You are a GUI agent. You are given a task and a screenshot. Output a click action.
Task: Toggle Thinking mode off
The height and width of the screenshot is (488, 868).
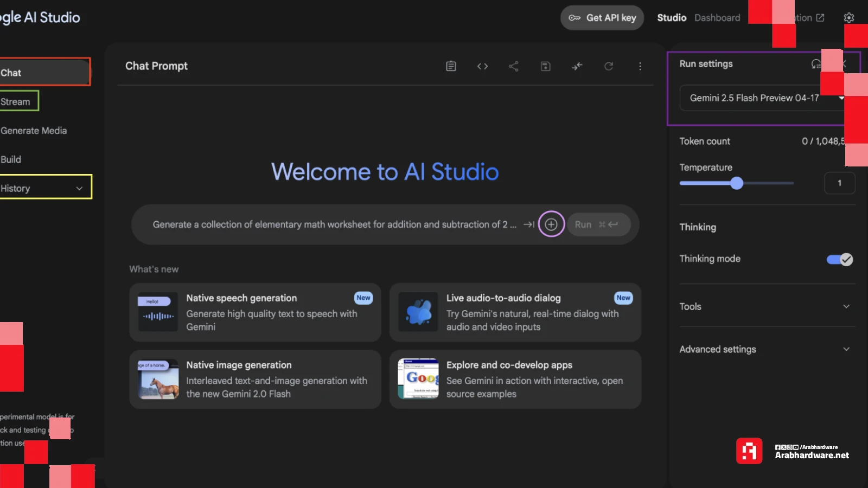[839, 260]
